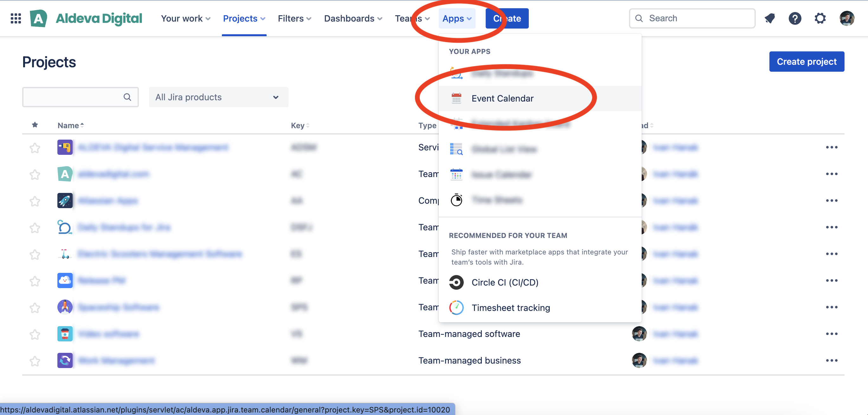Click the lead avatar in Team-managed software row

pyautogui.click(x=639, y=334)
